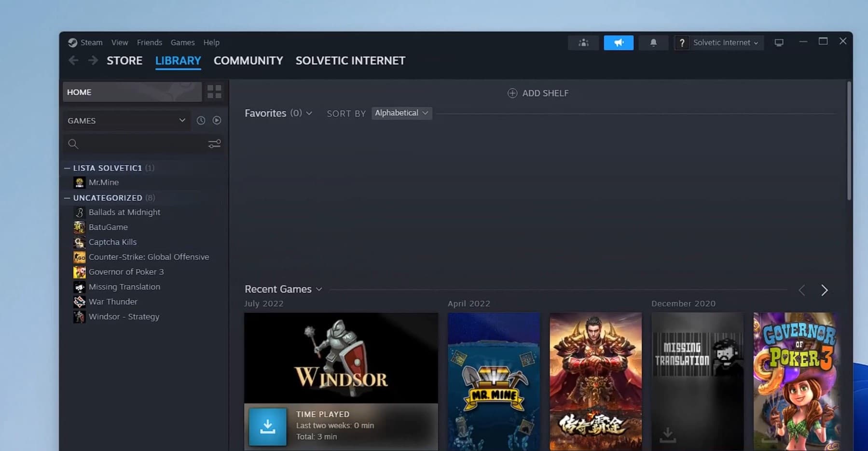868x451 pixels.
Task: Click the blue announcements megaphone icon
Action: click(619, 42)
